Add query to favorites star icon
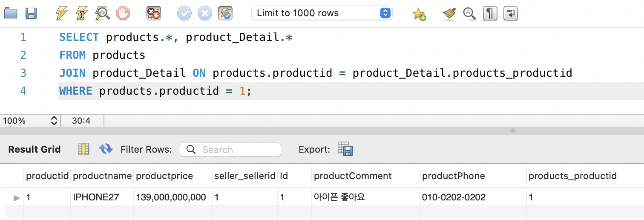Screen dimensions: 644x220 (419, 14)
